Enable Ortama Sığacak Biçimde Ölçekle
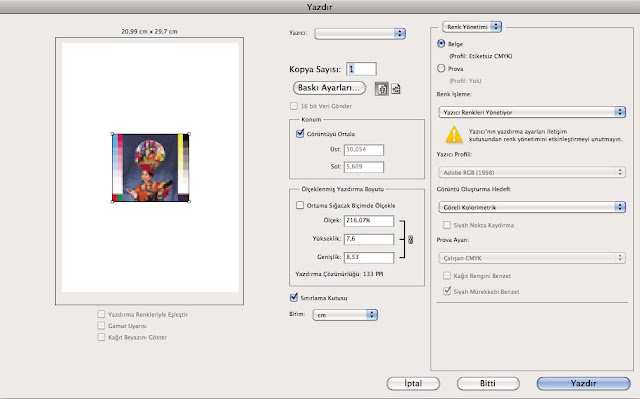Image resolution: width=640 pixels, height=399 pixels. [x=300, y=205]
